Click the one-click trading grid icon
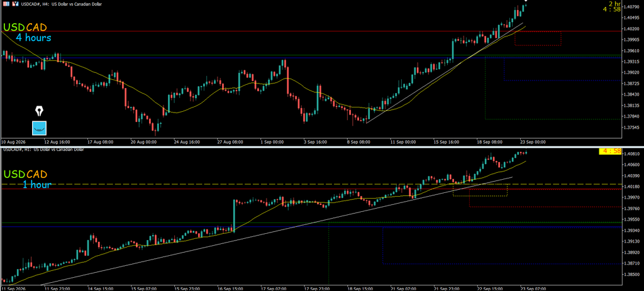Image resolution: width=644 pixels, height=291 pixels. 5,4
